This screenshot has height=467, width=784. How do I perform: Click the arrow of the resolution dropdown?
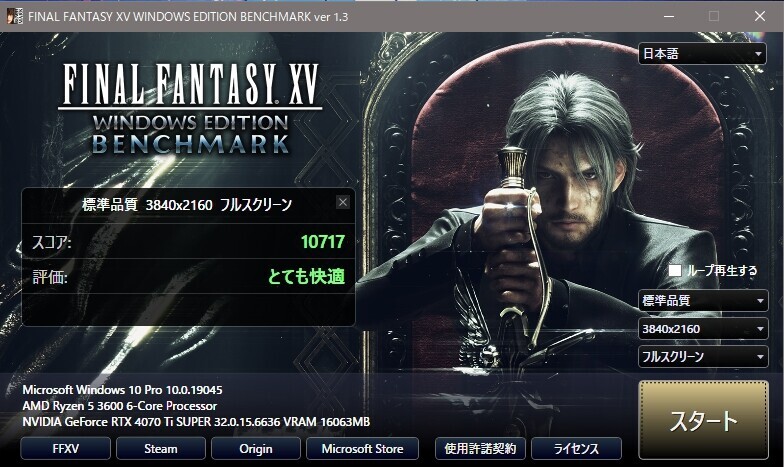[760, 329]
